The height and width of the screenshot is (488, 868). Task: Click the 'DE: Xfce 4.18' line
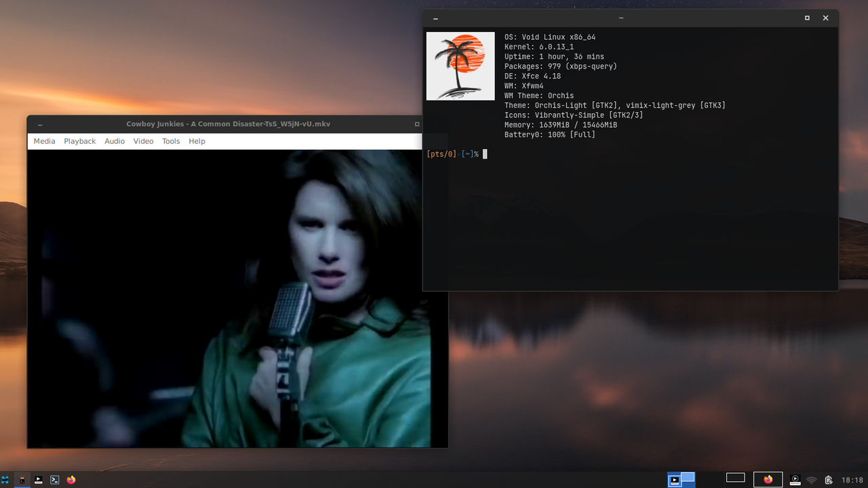point(532,77)
